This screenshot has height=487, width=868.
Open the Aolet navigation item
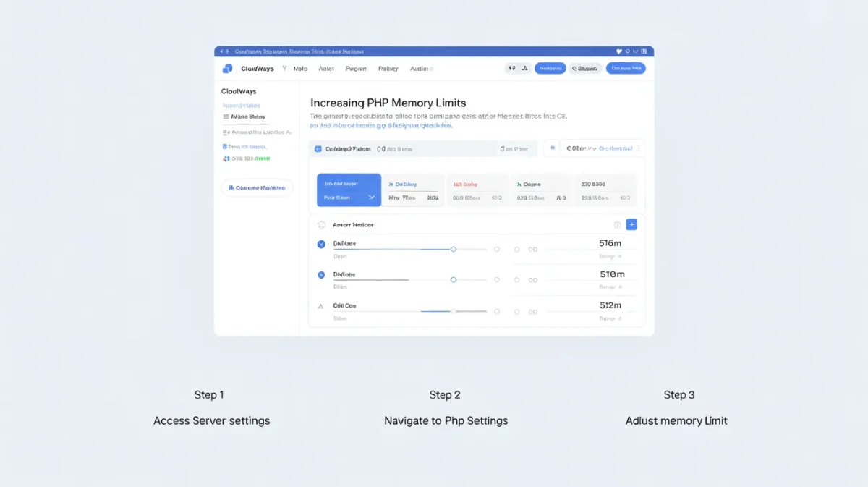pyautogui.click(x=326, y=69)
